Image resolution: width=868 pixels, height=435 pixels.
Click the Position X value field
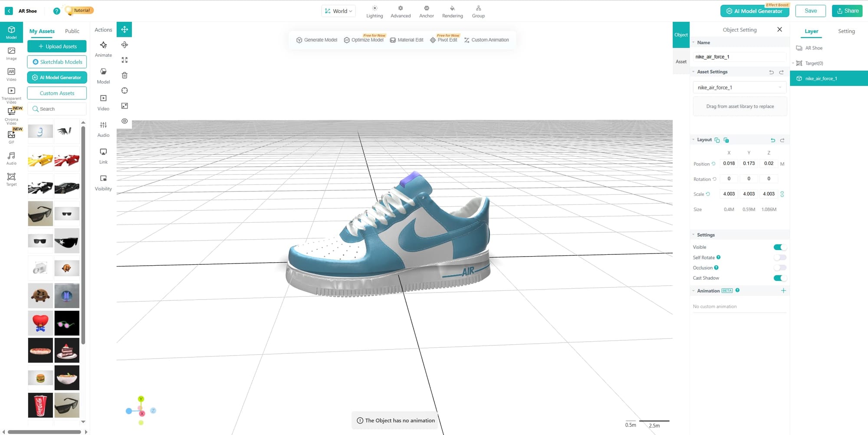[729, 164]
